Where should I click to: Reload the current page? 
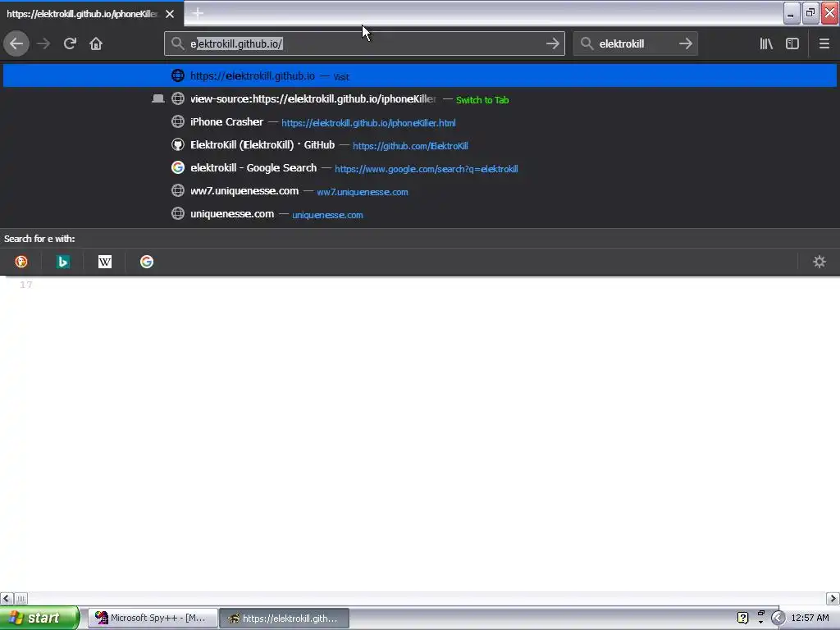click(x=70, y=43)
